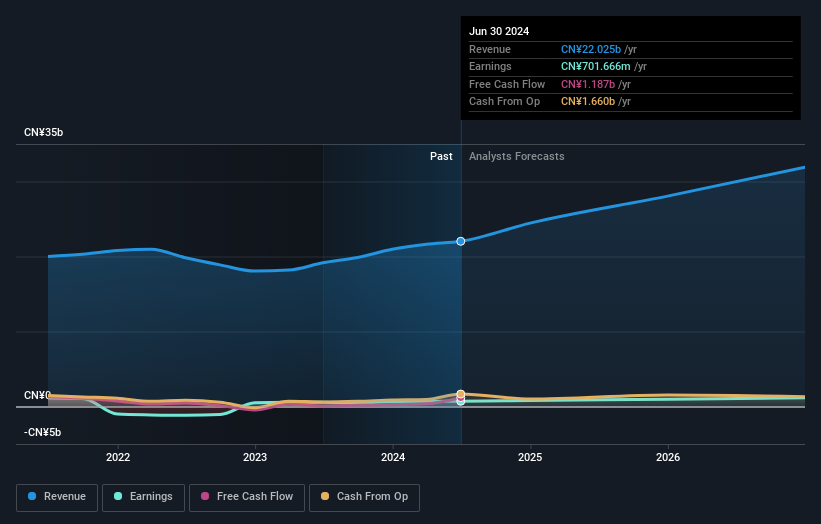This screenshot has height=524, width=821.
Task: Click the CN¥1.660b cash from op value
Action: click(588, 102)
